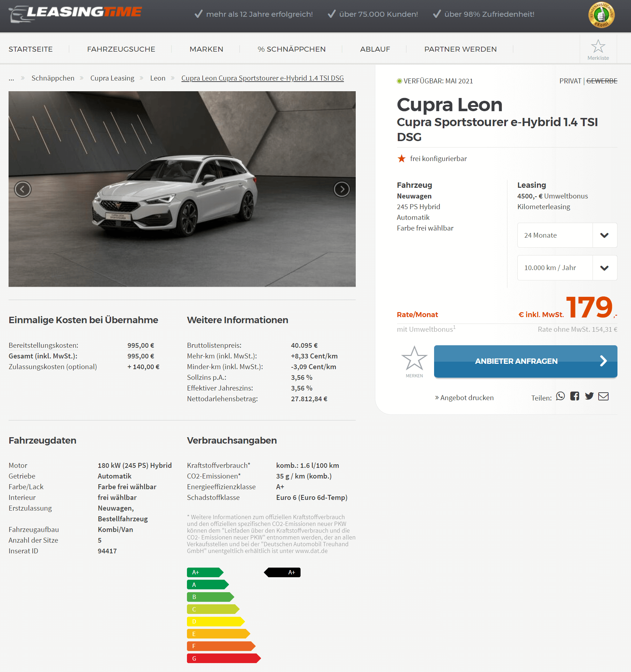Image resolution: width=631 pixels, height=672 pixels.
Task: Click the CO2 value 35 g / km
Action: (x=304, y=476)
